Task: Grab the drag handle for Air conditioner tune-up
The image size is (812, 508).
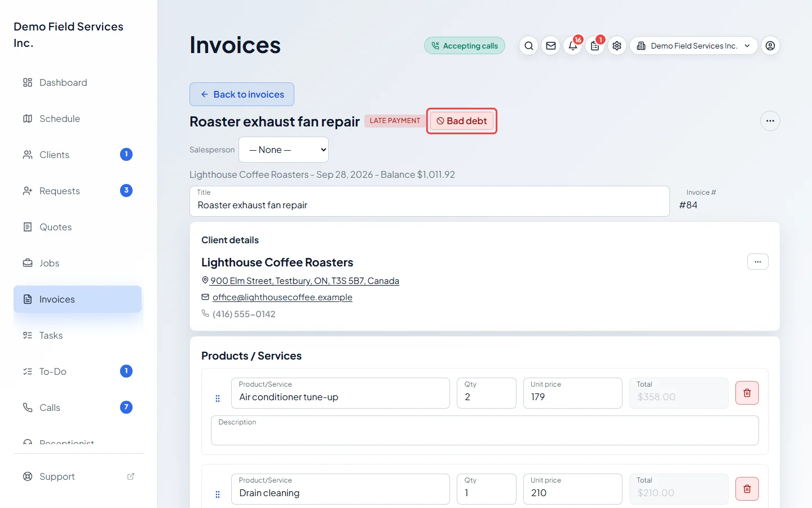Action: [218, 398]
